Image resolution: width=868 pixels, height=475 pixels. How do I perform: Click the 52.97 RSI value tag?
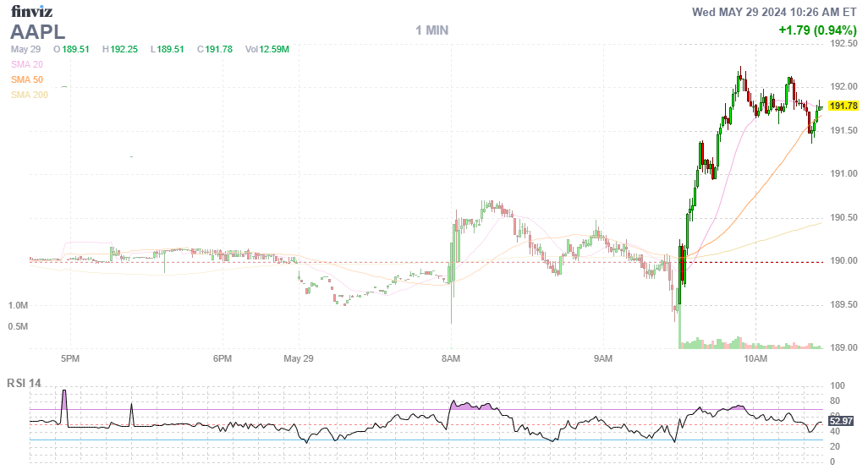[841, 420]
